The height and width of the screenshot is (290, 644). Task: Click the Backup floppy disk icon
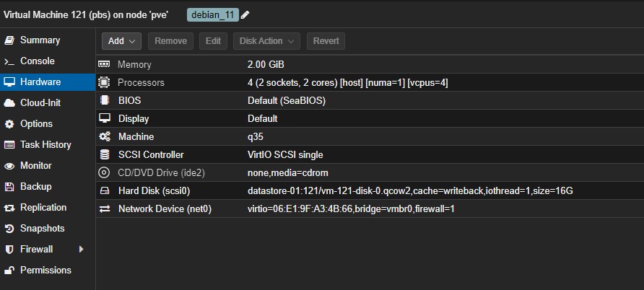[x=9, y=187]
